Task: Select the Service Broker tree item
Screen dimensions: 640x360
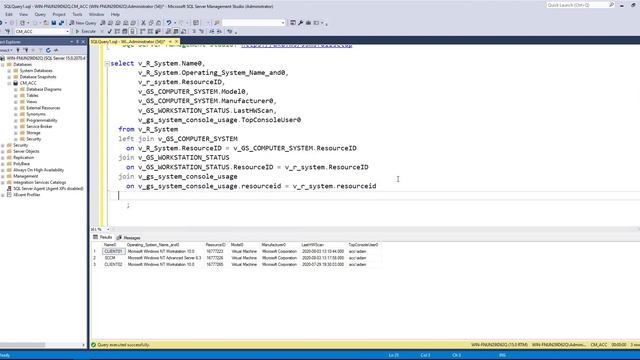Action: pos(39,127)
